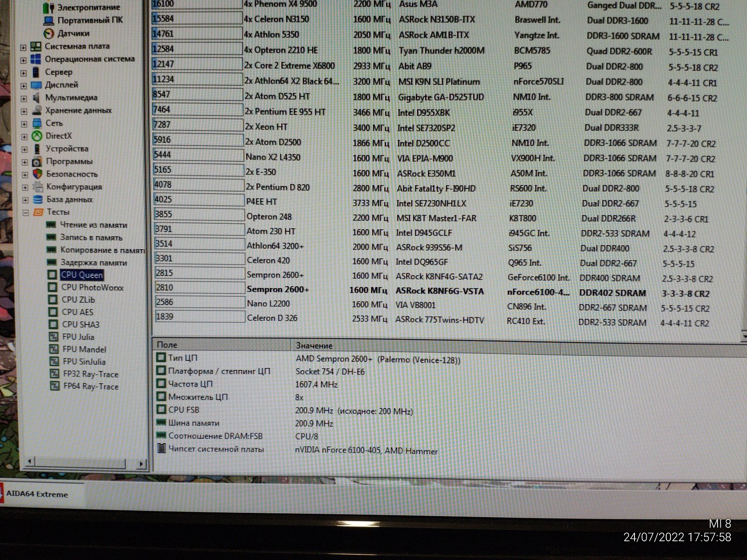Click the AMD Sempron 2600+ CPU type value
Image resolution: width=747 pixels, height=560 pixels.
coord(378,359)
